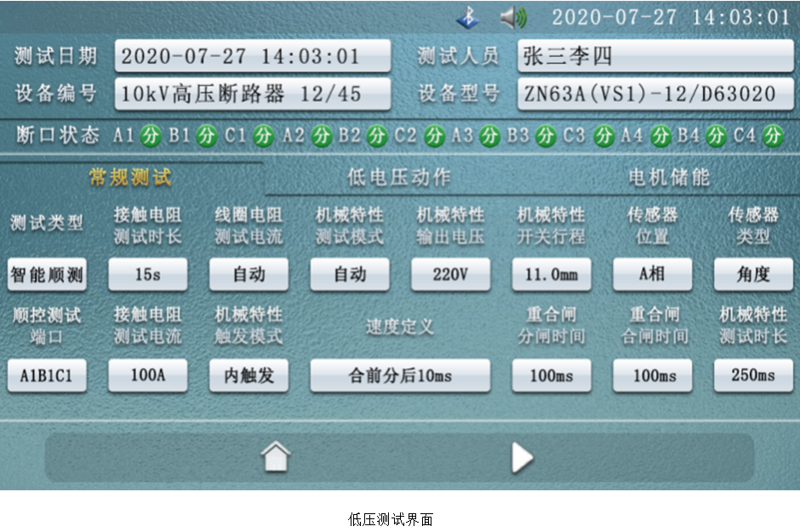Adjust the 11.0mm switch stroke value

551,274
